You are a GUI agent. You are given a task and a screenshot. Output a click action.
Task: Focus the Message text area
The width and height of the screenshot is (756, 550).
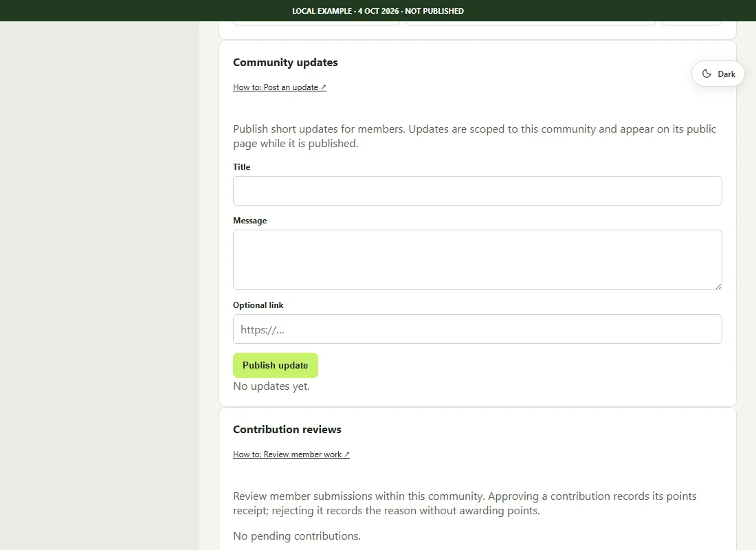478,260
